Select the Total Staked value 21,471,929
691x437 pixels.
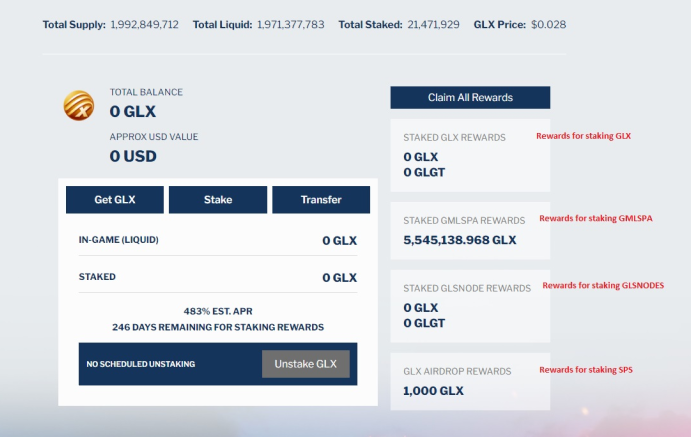(434, 25)
